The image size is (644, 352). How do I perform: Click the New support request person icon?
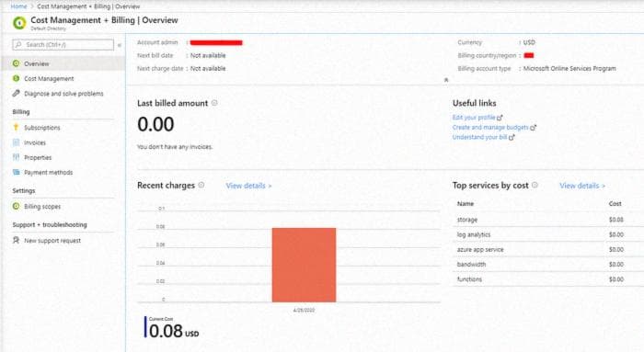[x=16, y=240]
